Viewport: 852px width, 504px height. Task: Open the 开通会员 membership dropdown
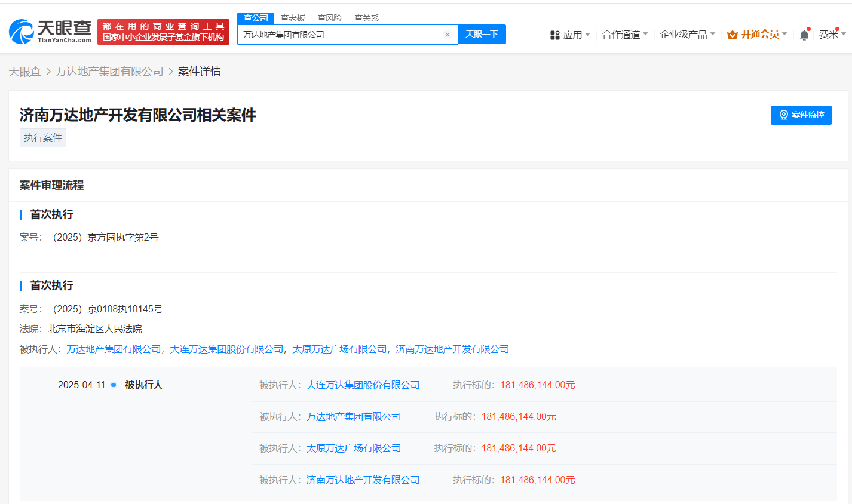tap(764, 35)
